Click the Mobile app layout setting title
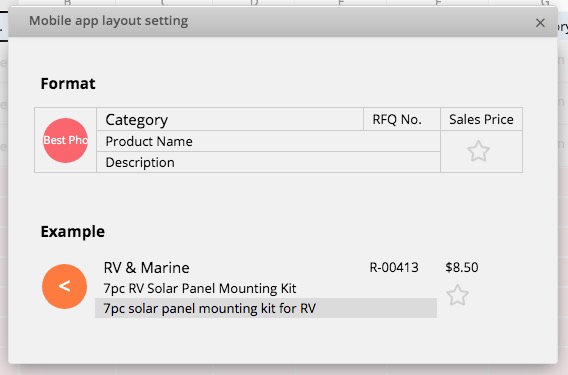568x375 pixels. point(109,21)
